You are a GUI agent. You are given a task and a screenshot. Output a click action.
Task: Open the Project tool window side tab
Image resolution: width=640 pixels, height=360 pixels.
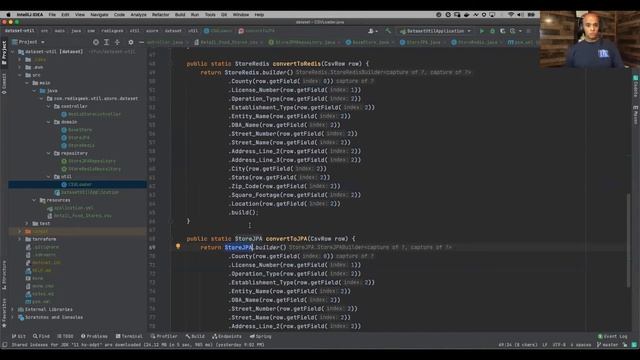(x=4, y=52)
